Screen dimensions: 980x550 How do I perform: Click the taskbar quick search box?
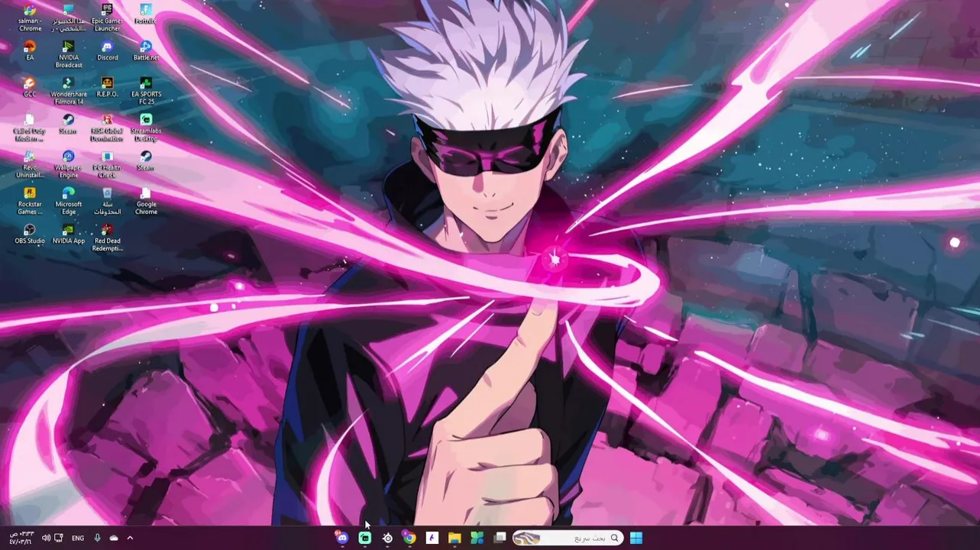[568, 538]
